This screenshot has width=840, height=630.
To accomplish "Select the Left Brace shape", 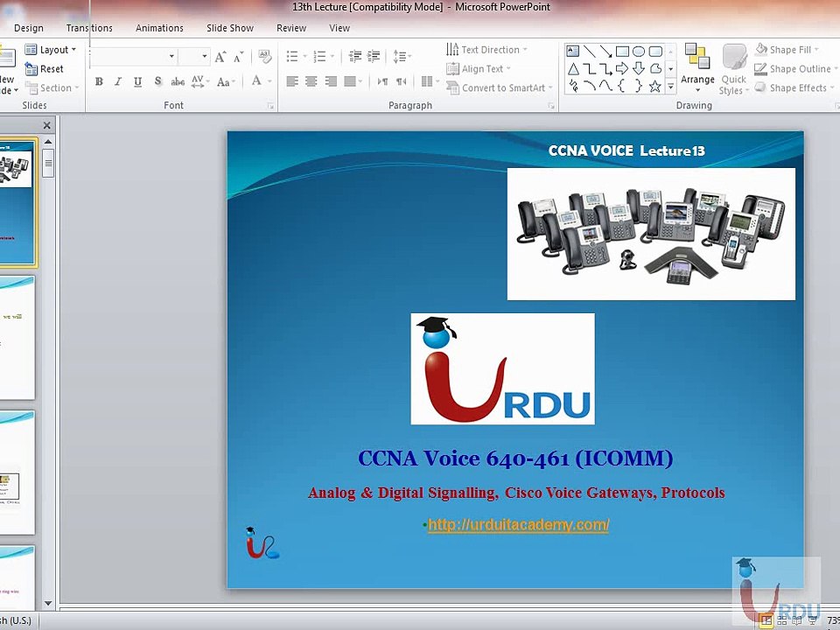I will coord(622,86).
